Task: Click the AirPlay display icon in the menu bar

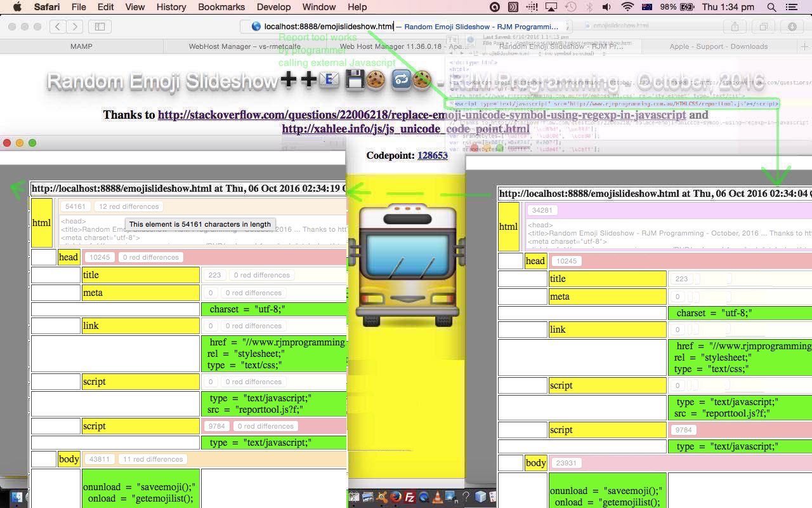Action: point(551,7)
